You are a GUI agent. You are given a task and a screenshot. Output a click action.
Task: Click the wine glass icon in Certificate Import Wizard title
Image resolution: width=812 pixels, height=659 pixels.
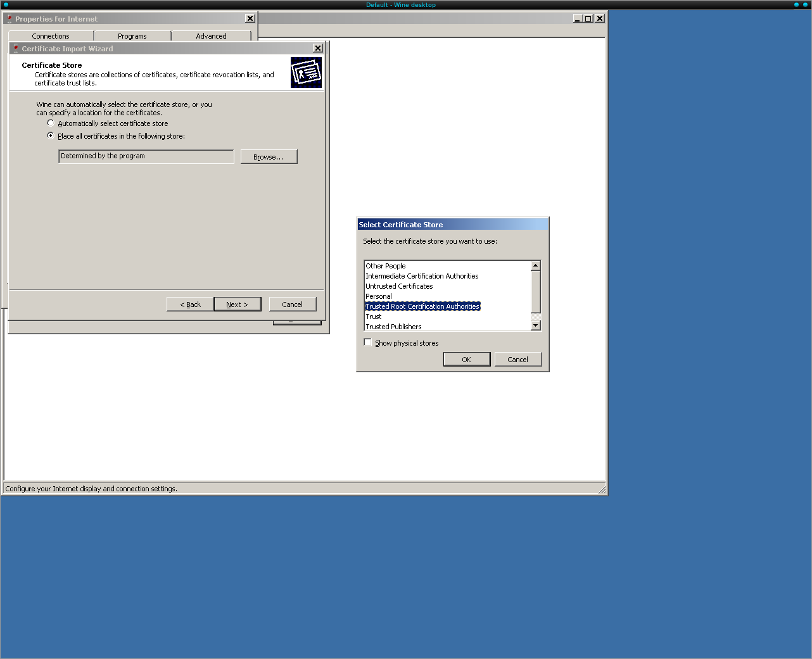coord(16,48)
